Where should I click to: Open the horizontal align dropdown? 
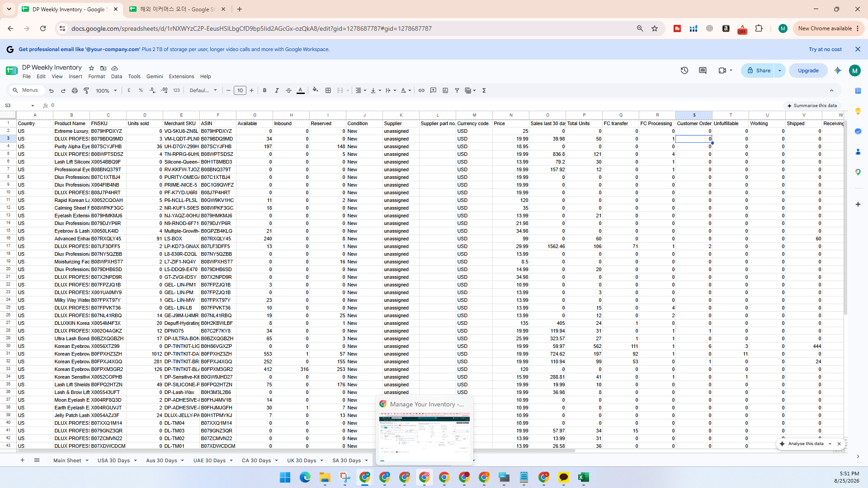[x=360, y=90]
